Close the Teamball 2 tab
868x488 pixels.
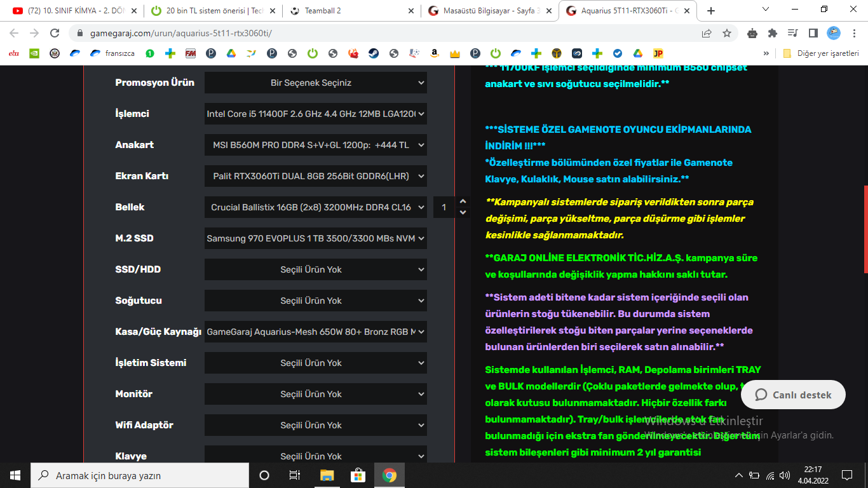click(x=411, y=11)
